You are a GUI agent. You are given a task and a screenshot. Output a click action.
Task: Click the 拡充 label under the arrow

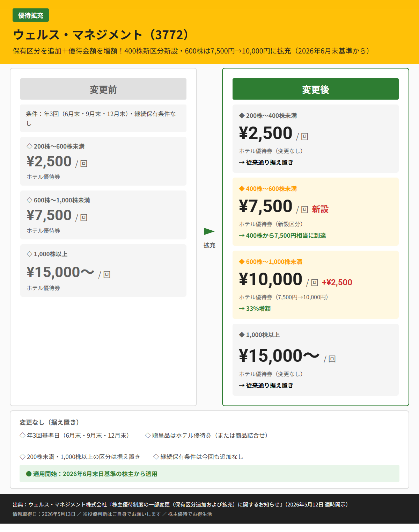coord(209,245)
